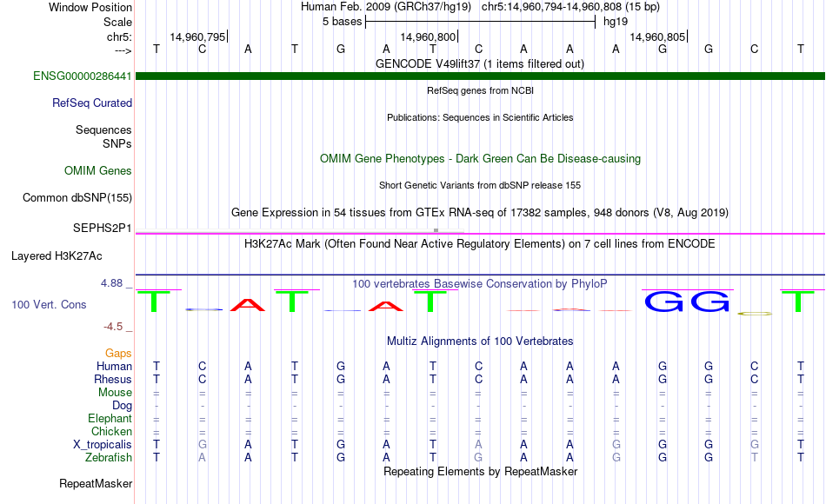Select the green ENSG00000286441 gene bar

[x=480, y=76]
